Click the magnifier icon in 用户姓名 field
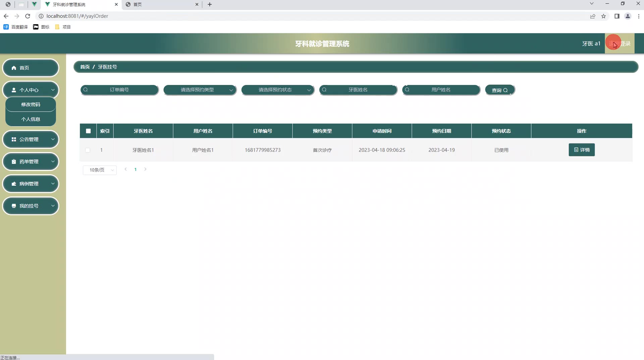Screen dimensions: 644x360 click(407, 90)
